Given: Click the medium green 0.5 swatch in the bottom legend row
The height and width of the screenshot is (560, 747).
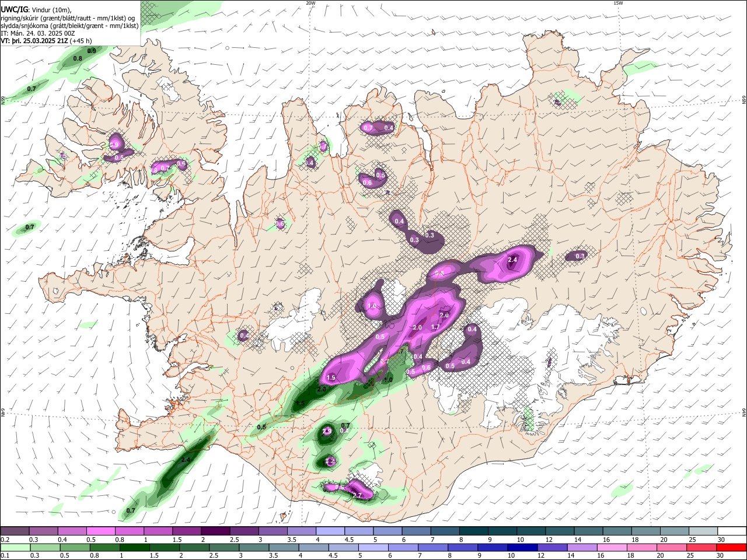Looking at the screenshot, I should (x=74, y=547).
